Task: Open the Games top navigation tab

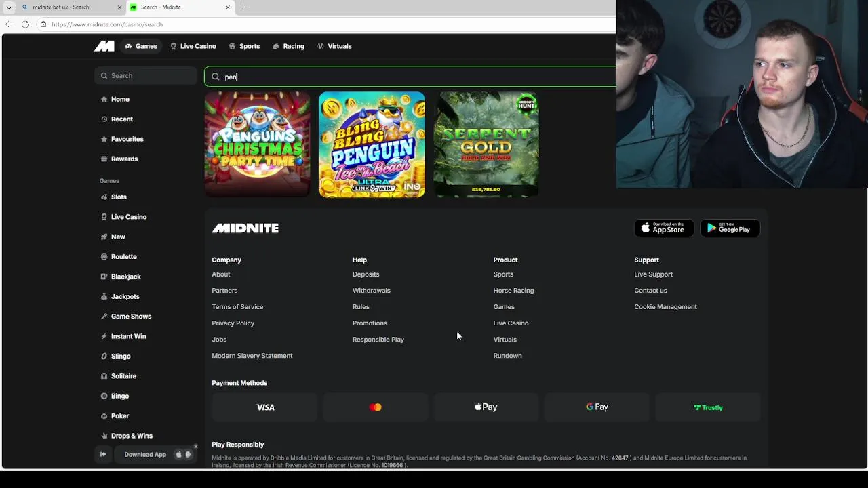Action: [141, 46]
